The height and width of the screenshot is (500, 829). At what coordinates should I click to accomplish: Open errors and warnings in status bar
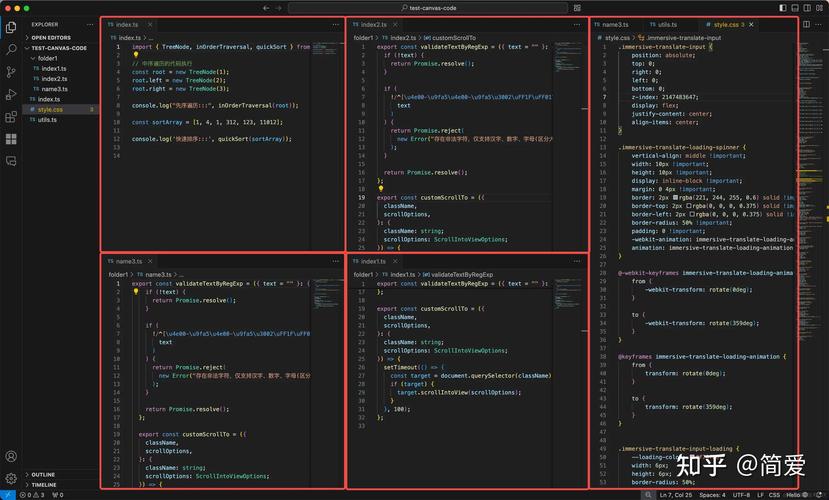tap(33, 495)
